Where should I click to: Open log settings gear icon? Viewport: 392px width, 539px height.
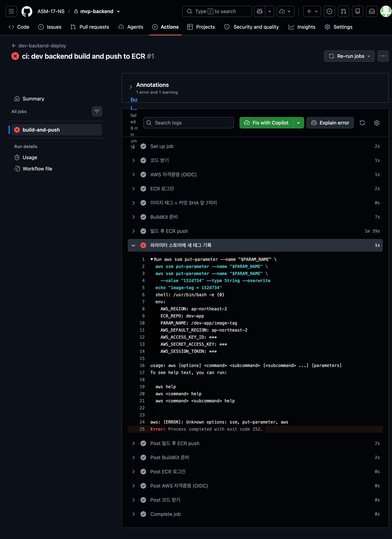[x=377, y=123]
